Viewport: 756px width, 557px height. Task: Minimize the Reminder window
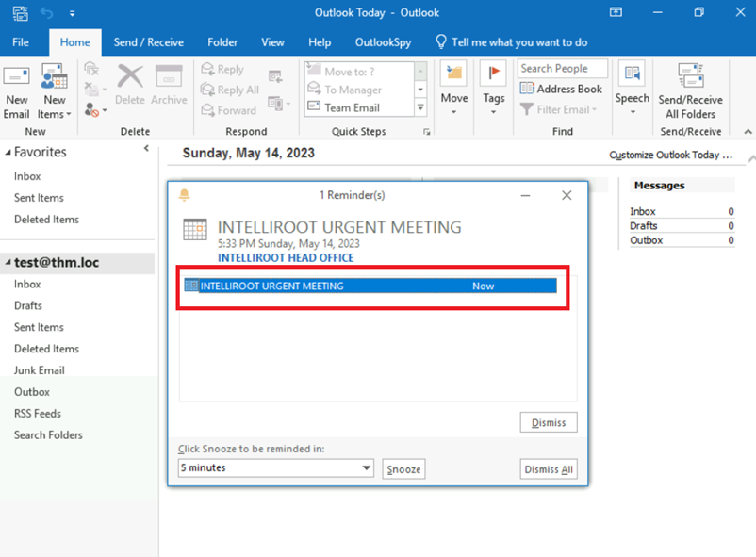click(x=526, y=195)
